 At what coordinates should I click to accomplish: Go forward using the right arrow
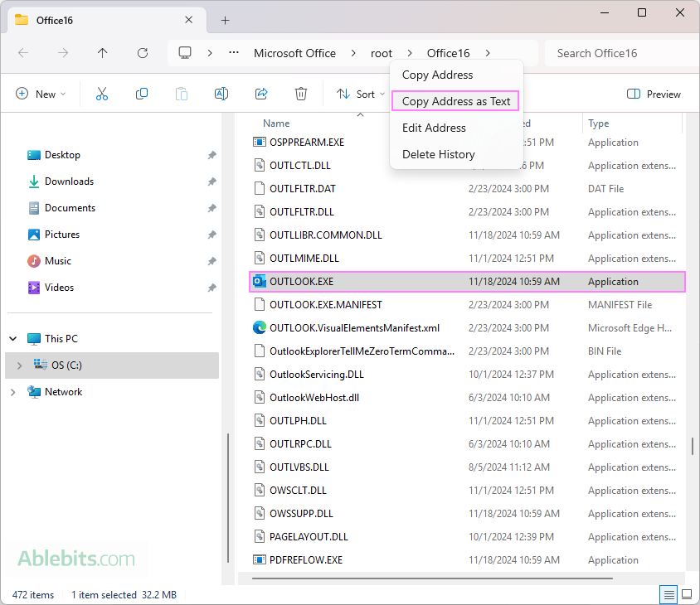[x=63, y=53]
